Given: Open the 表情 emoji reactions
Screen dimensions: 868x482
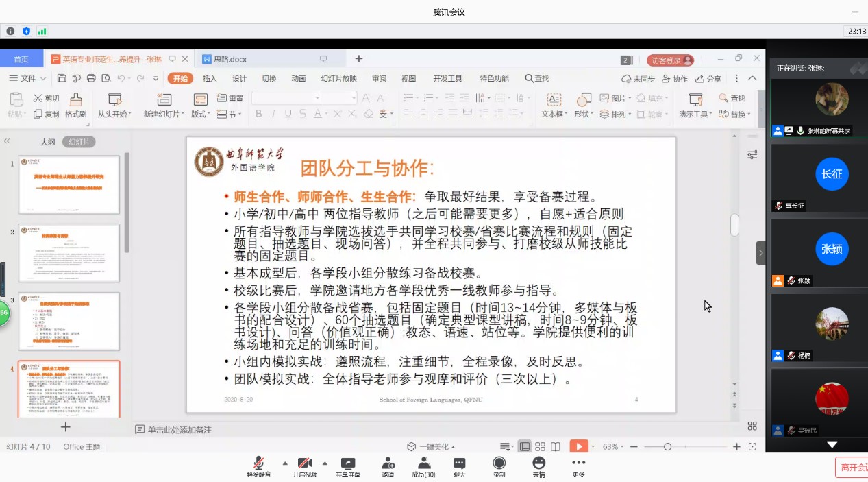Looking at the screenshot, I should (x=539, y=464).
